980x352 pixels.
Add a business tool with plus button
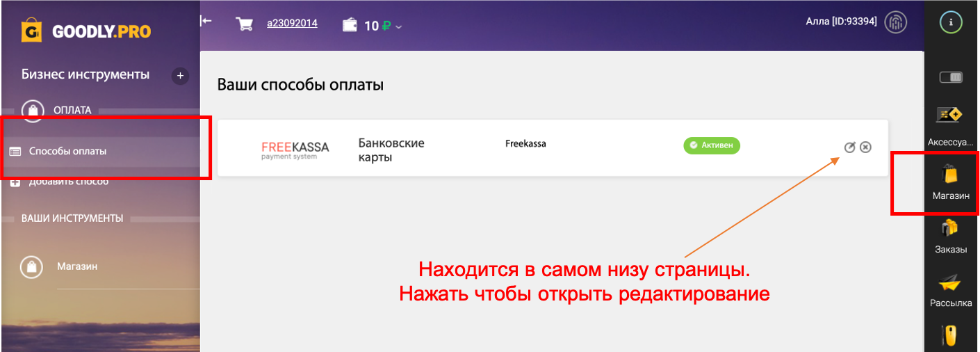coord(180,76)
